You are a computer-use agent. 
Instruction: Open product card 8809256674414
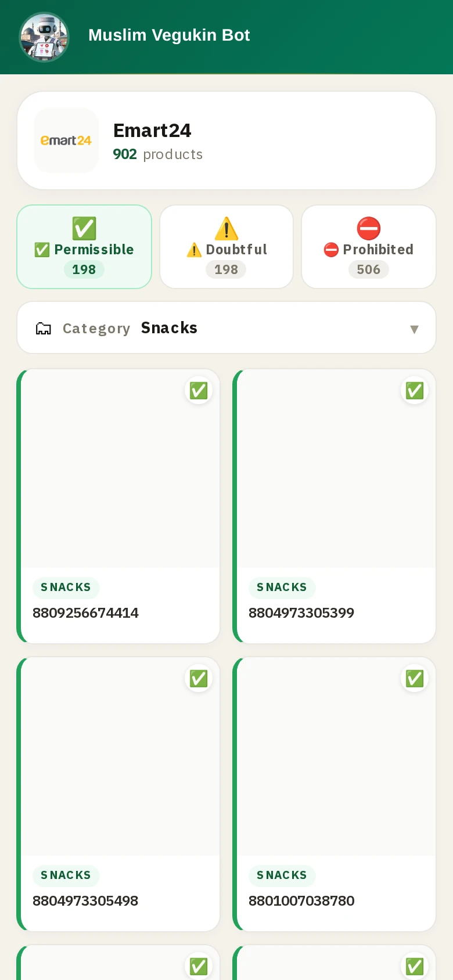(x=118, y=506)
